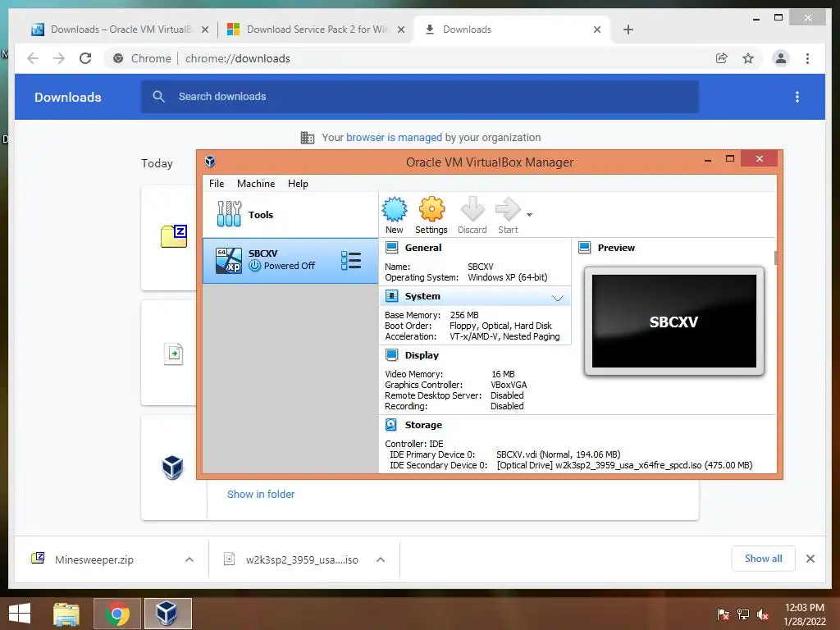Click the Action Center flag tray icon
The height and width of the screenshot is (630, 840).
[x=723, y=614]
